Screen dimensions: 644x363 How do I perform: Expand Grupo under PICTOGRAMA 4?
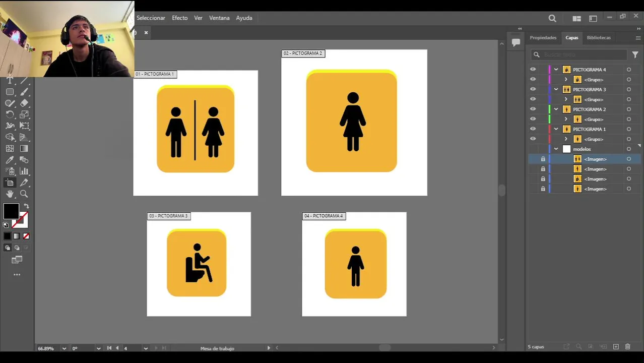click(566, 80)
